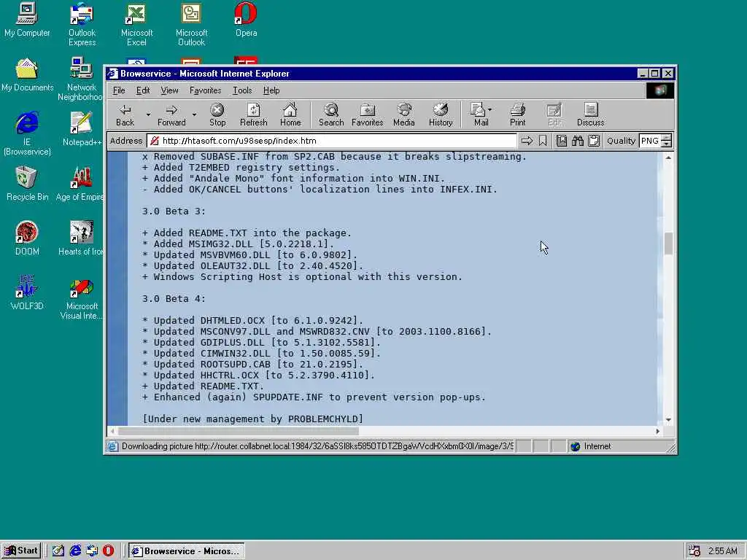The height and width of the screenshot is (560, 747).
Task: Click the taskbar clock showing 2:55 AM
Action: [x=723, y=551]
